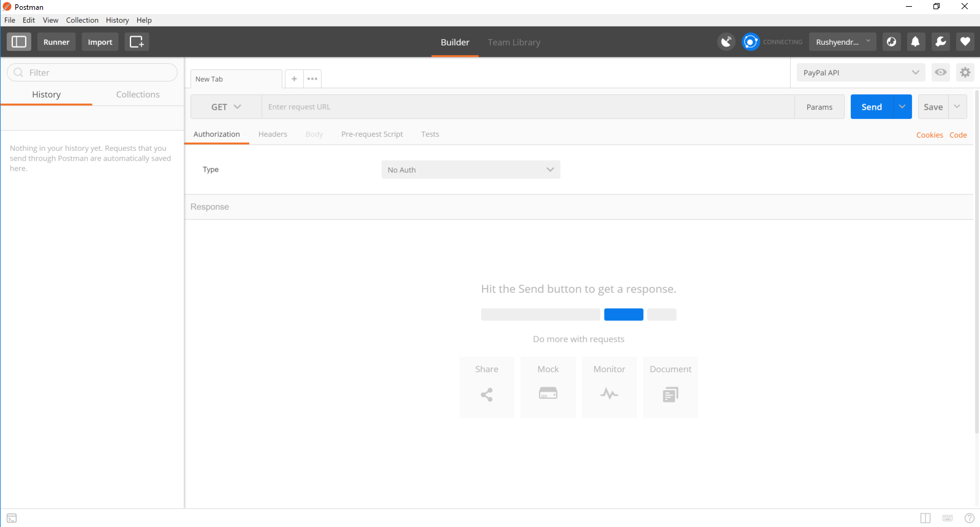Toggle environment quick look eye

click(x=940, y=72)
